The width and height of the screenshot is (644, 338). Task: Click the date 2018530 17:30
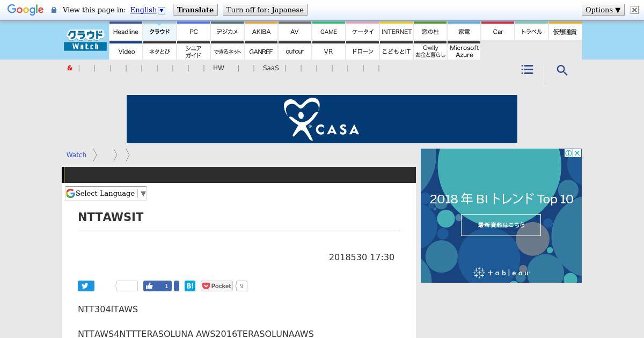click(x=362, y=257)
